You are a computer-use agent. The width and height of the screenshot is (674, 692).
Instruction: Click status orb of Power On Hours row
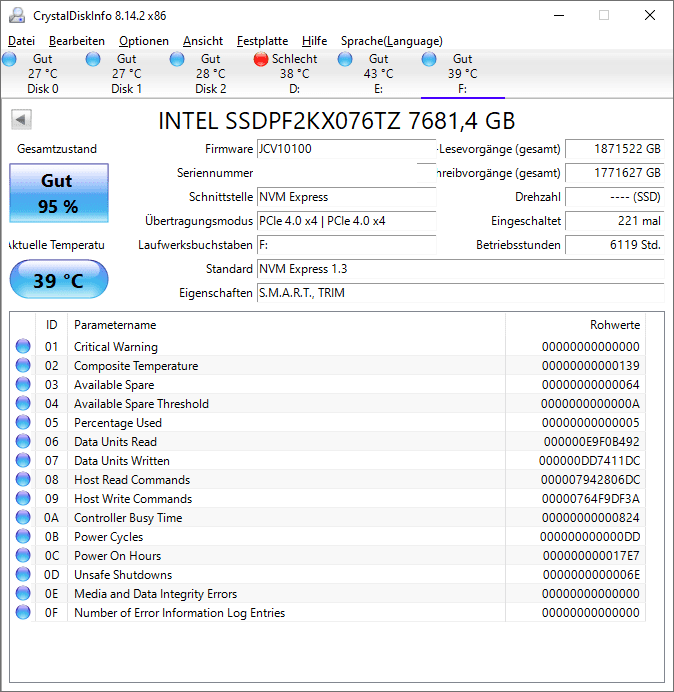click(23, 555)
